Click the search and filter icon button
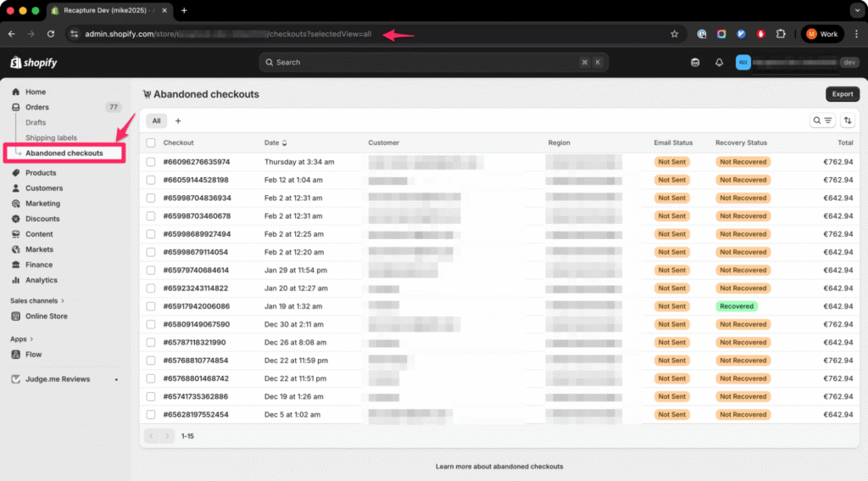This screenshot has width=868, height=481. pyautogui.click(x=822, y=120)
